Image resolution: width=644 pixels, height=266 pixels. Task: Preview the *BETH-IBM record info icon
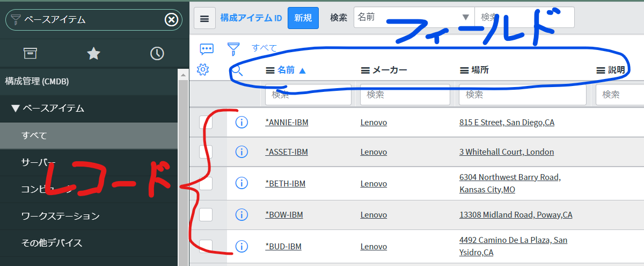pos(241,183)
